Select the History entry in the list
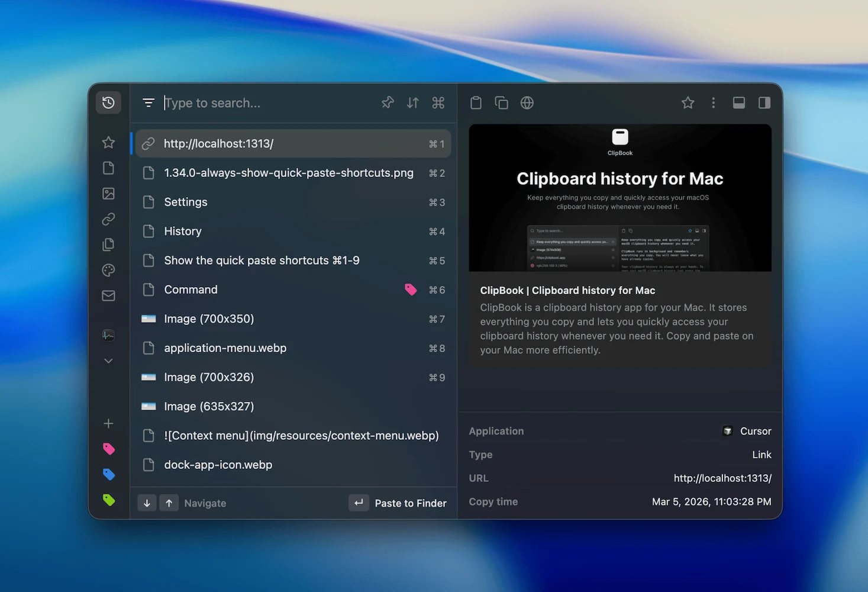868x592 pixels. click(182, 231)
